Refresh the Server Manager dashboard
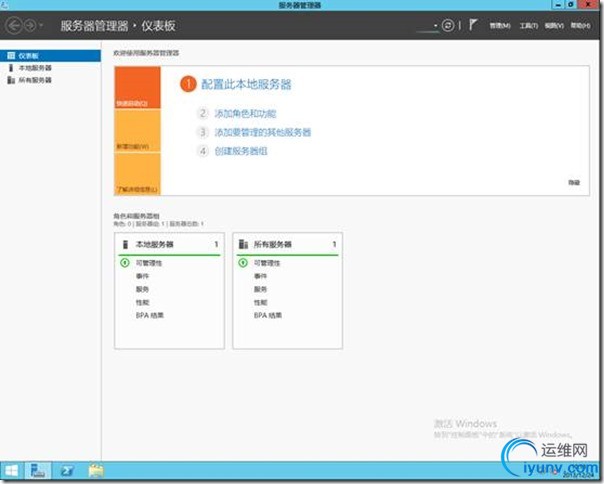The height and width of the screenshot is (484, 604). (x=448, y=25)
